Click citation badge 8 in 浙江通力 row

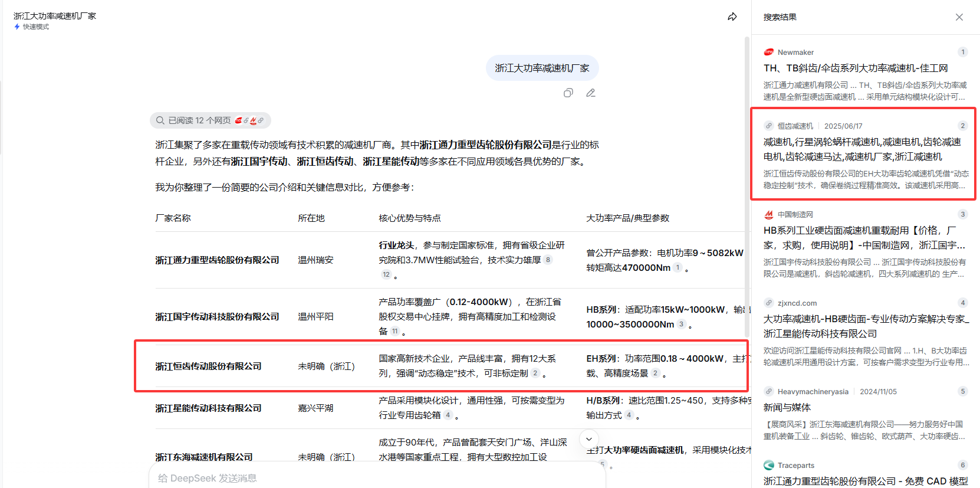(548, 260)
